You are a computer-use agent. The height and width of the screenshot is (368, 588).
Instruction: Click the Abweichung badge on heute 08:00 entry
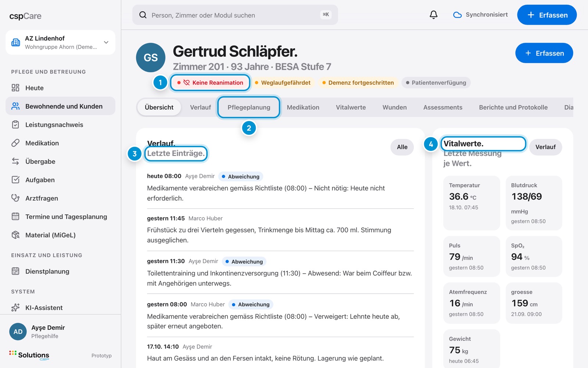tap(241, 176)
